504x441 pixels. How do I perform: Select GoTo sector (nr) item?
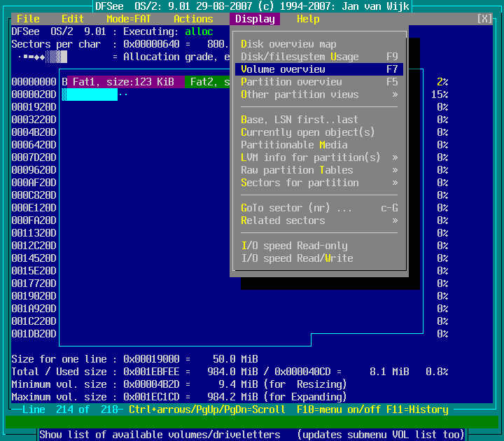297,208
